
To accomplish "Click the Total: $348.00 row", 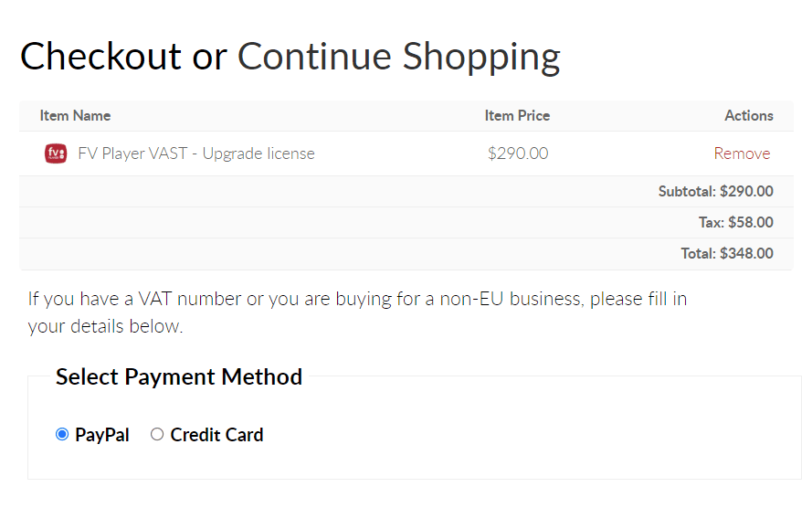I will coord(406,254).
